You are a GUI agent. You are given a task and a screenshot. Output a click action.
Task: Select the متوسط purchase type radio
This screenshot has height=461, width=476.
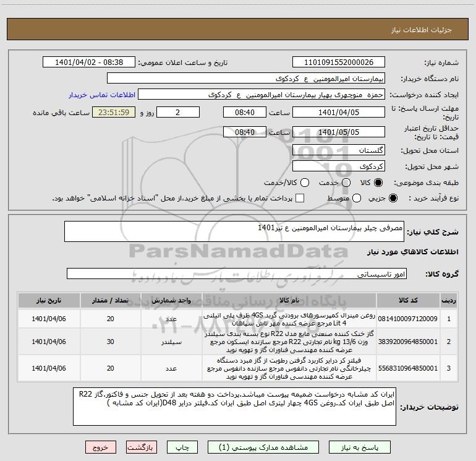(357, 198)
